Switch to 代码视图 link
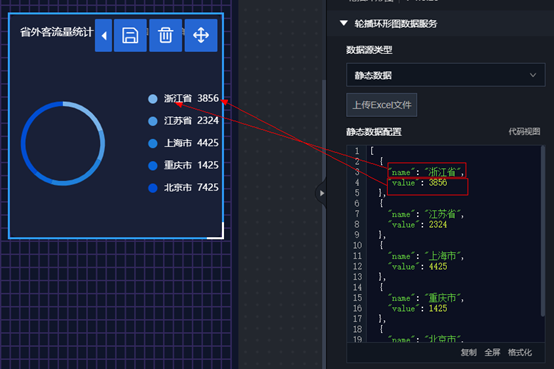This screenshot has width=554, height=369. 524,131
